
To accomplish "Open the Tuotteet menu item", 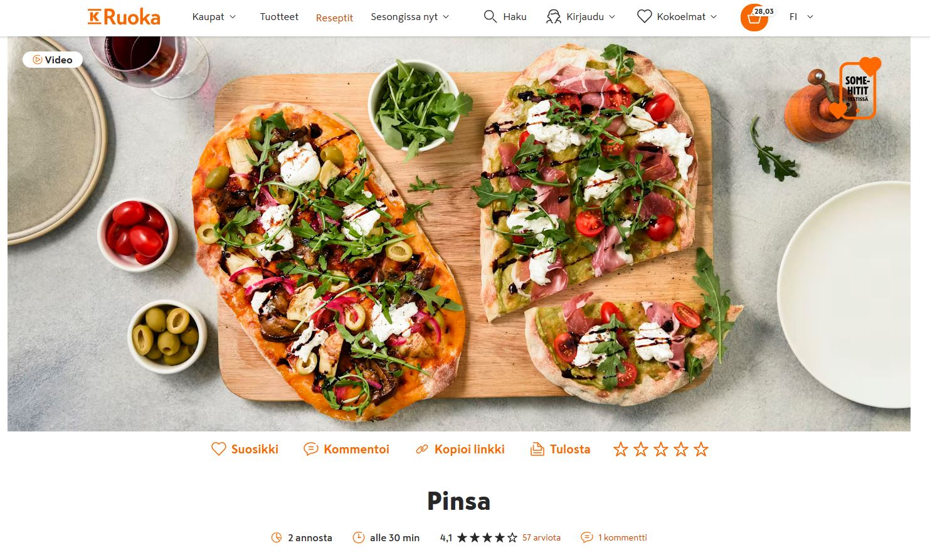I will [x=279, y=17].
